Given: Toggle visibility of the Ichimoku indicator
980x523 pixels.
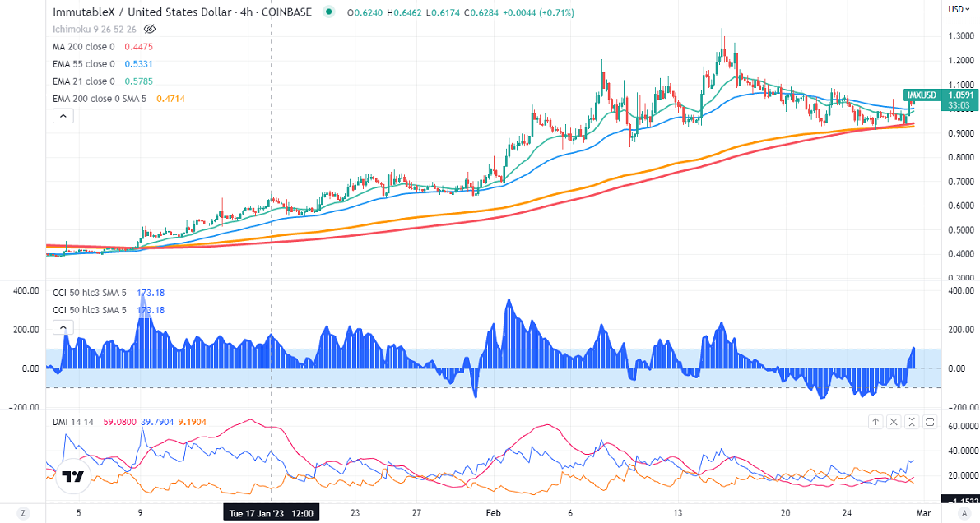Looking at the screenshot, I should point(151,29).
